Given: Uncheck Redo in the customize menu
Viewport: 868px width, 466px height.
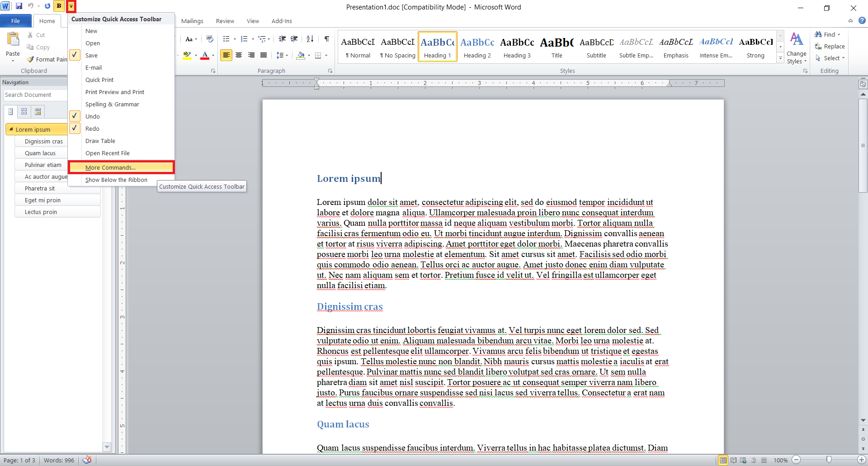Looking at the screenshot, I should click(92, 128).
